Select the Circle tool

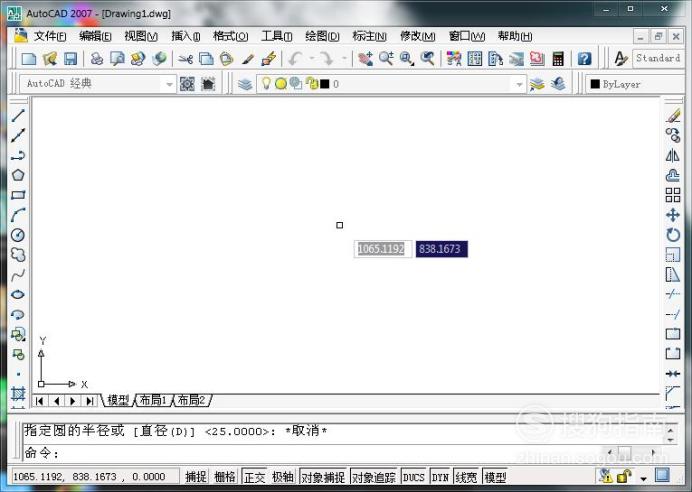(x=18, y=235)
